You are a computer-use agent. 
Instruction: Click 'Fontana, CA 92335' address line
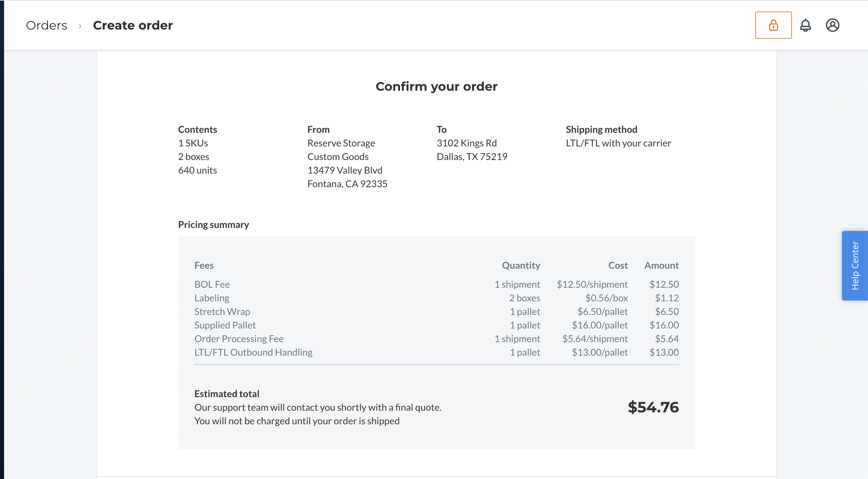click(x=347, y=184)
